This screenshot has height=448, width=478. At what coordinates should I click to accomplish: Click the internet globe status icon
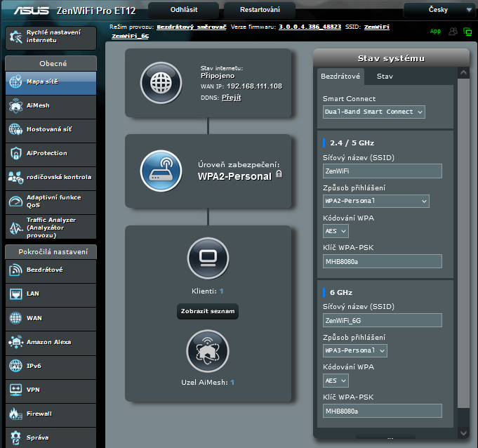click(161, 83)
